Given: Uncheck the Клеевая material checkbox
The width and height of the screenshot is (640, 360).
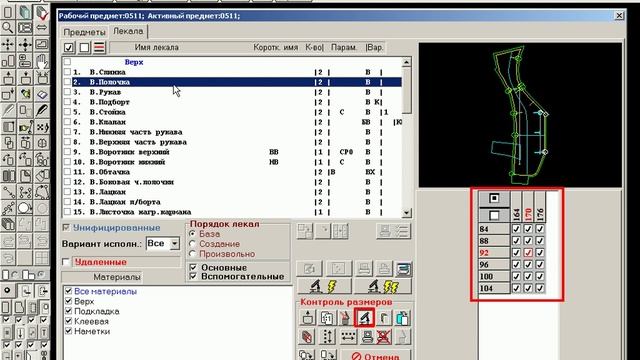Looking at the screenshot, I should click(x=68, y=321).
